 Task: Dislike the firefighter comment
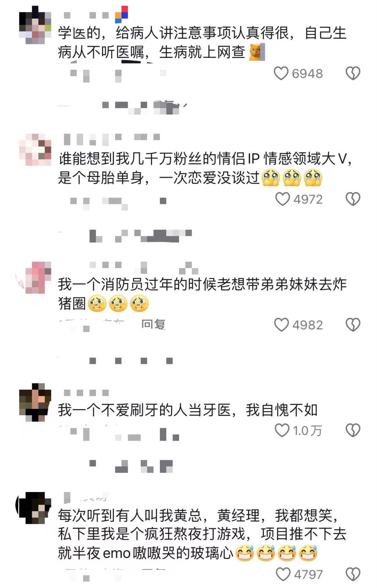point(353,325)
